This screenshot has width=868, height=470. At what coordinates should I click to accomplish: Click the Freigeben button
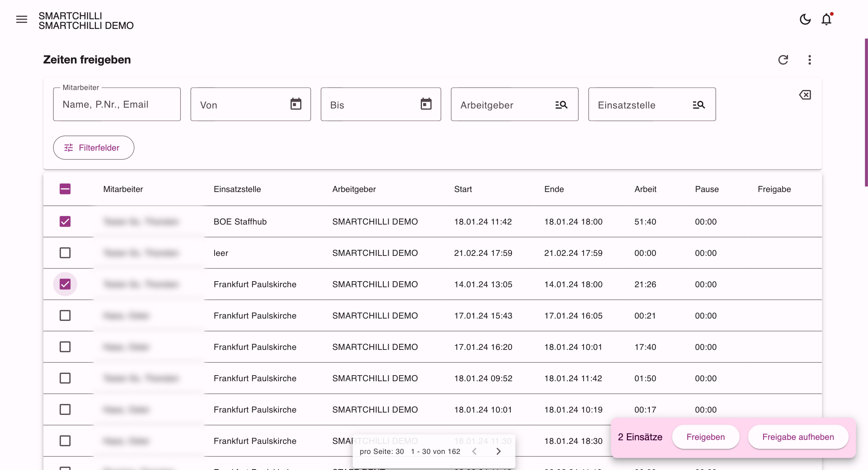(706, 437)
